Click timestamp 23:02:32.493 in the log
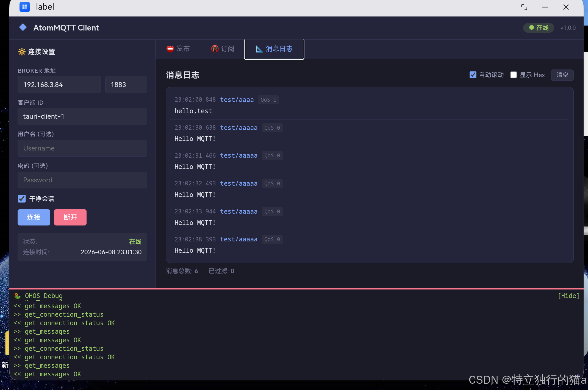Viewport: 588px width, 390px height. coord(195,183)
